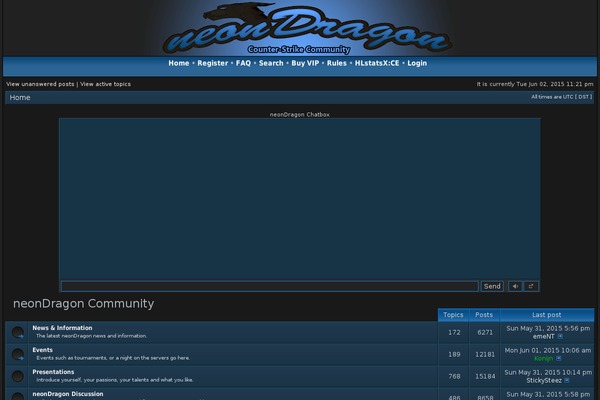Toggle the chatbox sound icon

[x=515, y=286]
